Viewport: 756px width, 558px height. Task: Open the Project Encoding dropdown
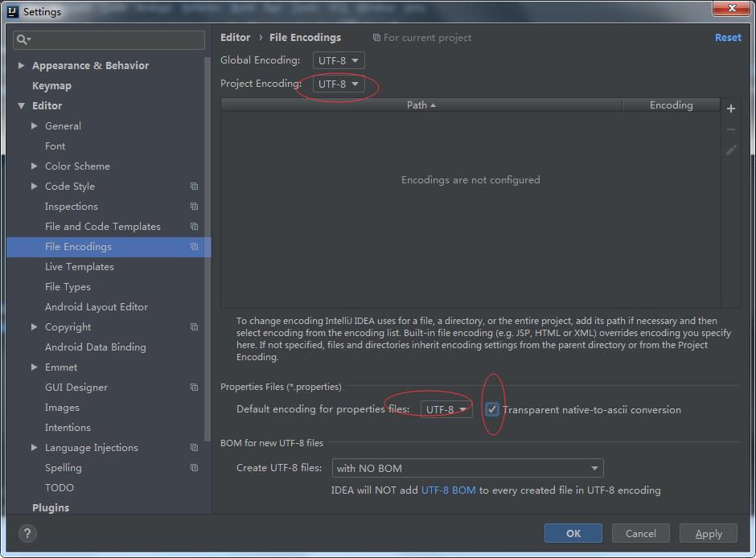(x=339, y=84)
